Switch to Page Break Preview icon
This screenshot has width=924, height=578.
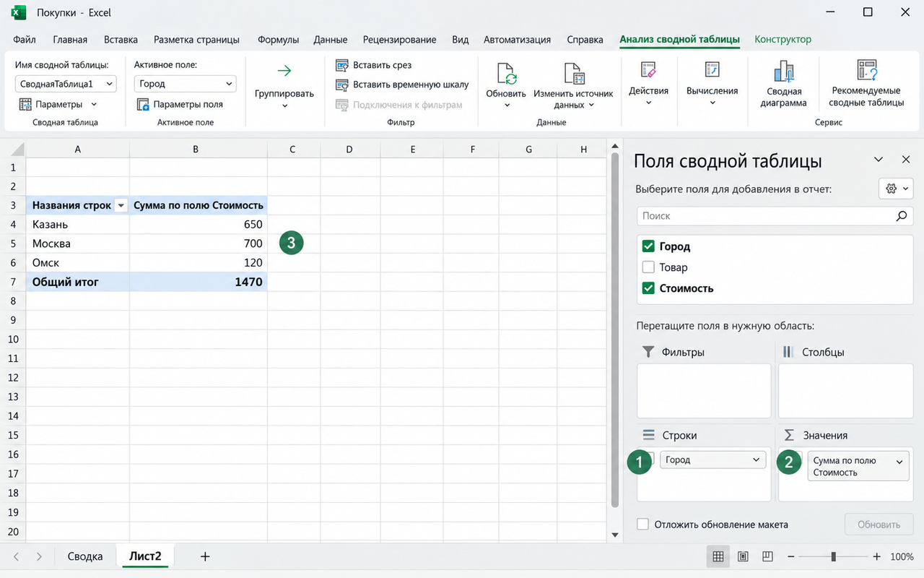[767, 557]
